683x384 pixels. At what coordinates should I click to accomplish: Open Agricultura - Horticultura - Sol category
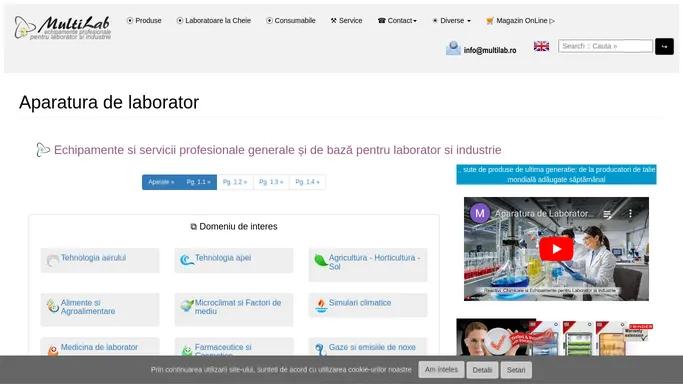[x=374, y=262]
